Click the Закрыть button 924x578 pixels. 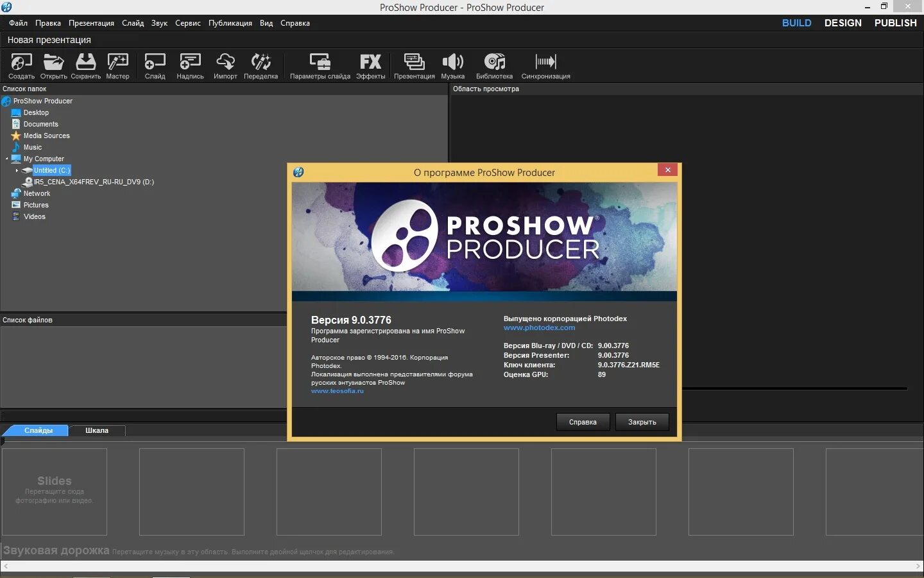tap(642, 422)
